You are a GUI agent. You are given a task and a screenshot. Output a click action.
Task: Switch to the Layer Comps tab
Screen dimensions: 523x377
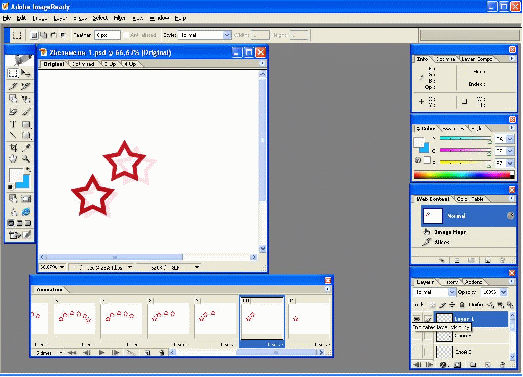477,59
